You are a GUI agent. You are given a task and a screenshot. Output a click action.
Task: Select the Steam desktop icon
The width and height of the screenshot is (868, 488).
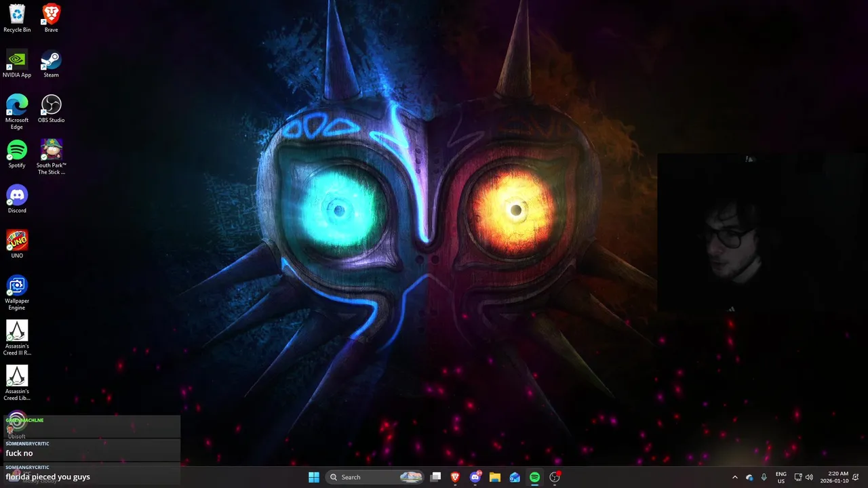tap(51, 64)
